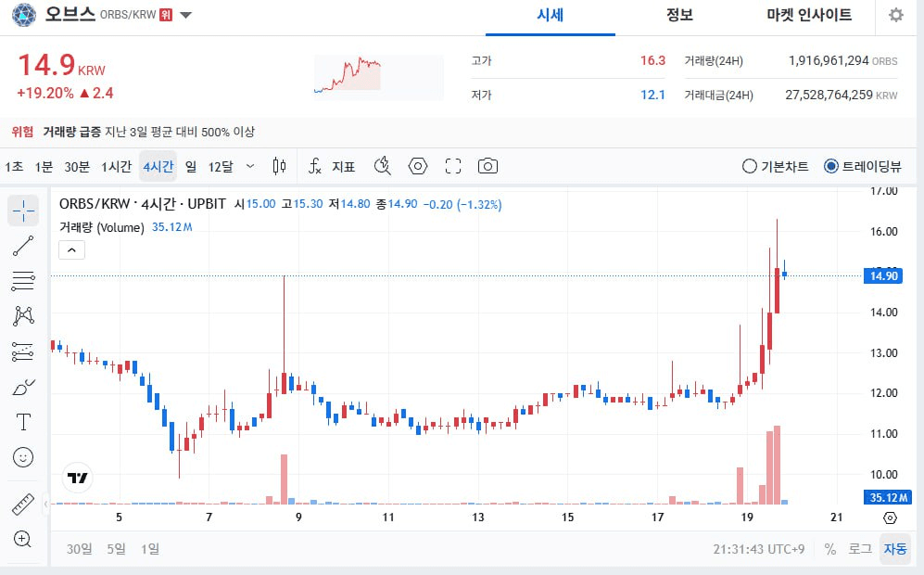
Task: Open the 마켓 인사이트 tab
Action: pyautogui.click(x=809, y=16)
